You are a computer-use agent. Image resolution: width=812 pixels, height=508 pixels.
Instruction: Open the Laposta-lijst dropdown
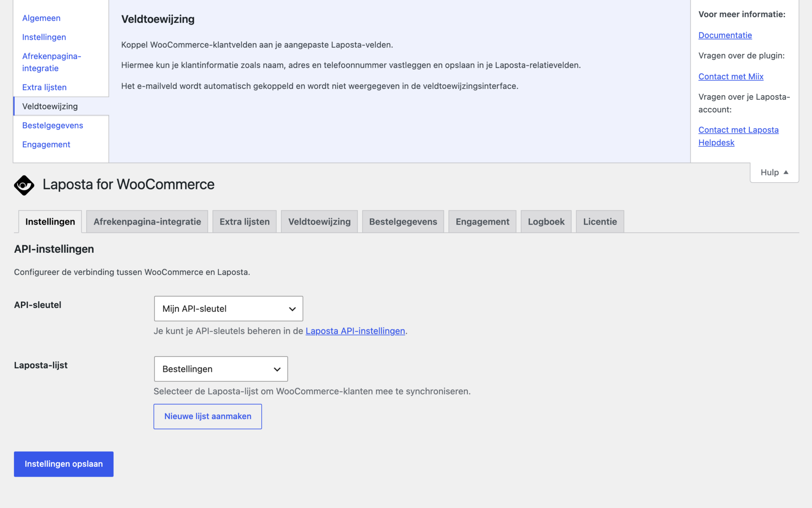[221, 369]
